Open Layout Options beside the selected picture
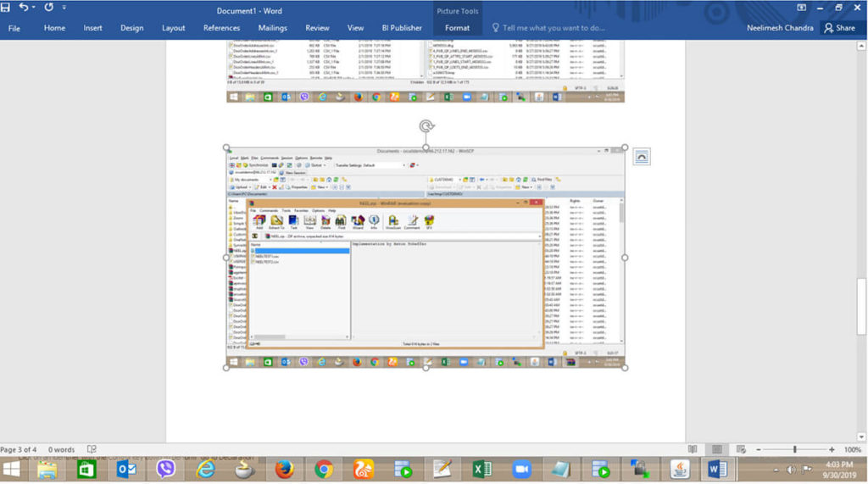This screenshot has height=484, width=868. pyautogui.click(x=642, y=158)
